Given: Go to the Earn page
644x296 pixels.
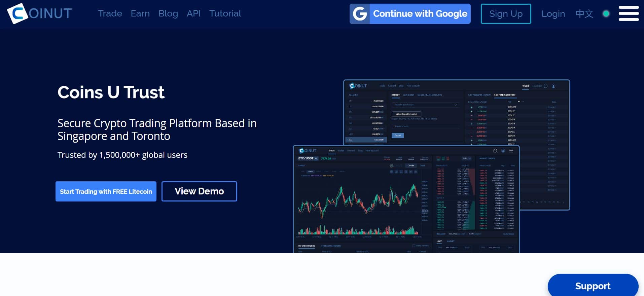Looking at the screenshot, I should coord(140,13).
